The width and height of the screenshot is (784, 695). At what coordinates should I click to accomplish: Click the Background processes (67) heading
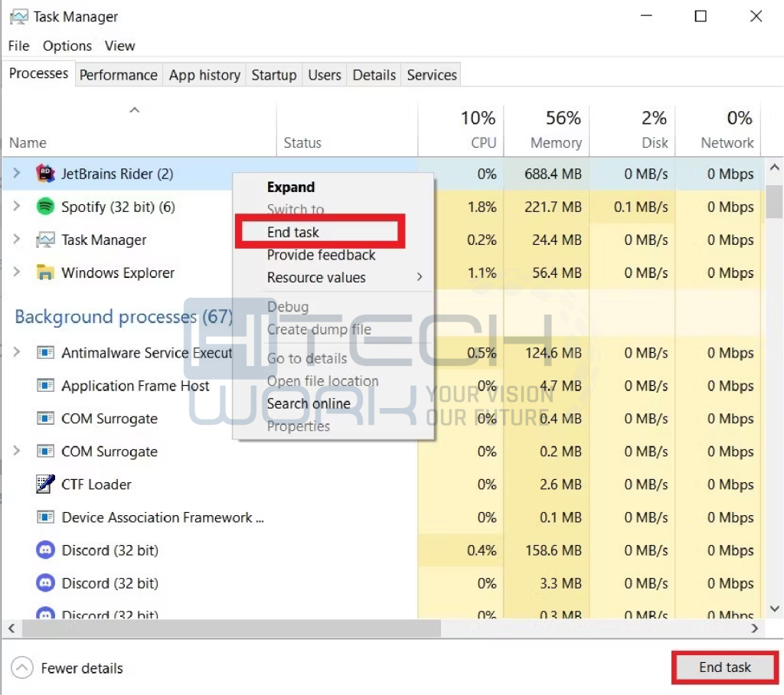(124, 316)
